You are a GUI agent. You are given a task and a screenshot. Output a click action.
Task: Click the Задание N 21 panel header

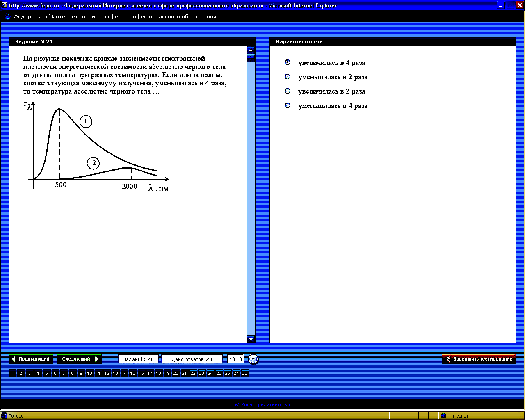[x=132, y=41]
